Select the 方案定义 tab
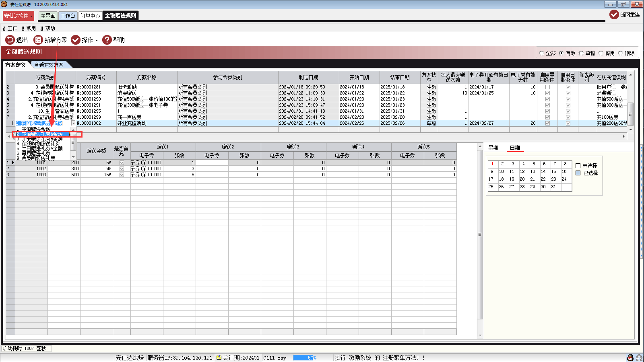This screenshot has width=644, height=362. 16,65
